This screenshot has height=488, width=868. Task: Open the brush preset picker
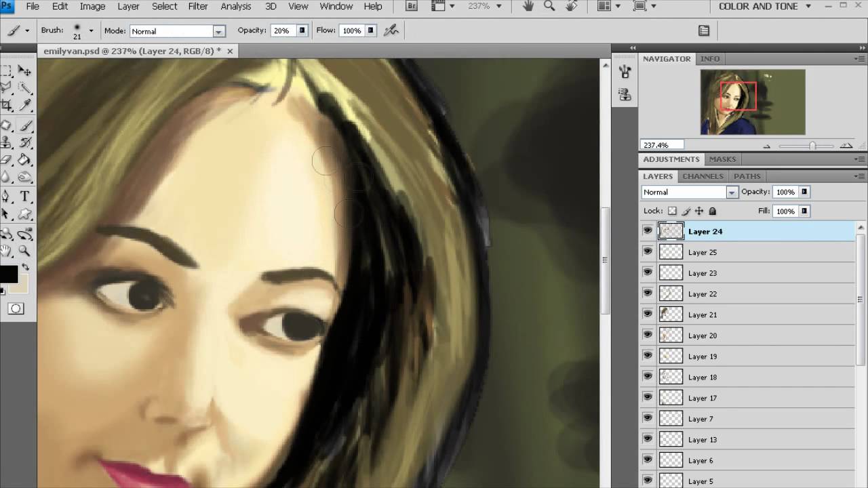coord(91,31)
